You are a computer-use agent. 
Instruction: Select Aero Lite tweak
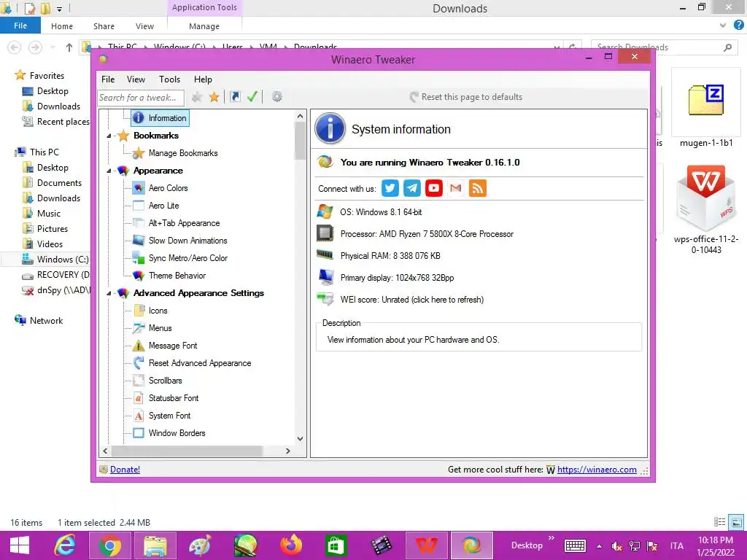(x=163, y=206)
